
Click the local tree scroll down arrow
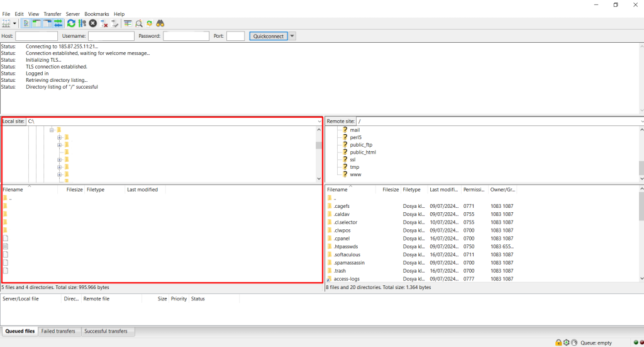(x=319, y=179)
